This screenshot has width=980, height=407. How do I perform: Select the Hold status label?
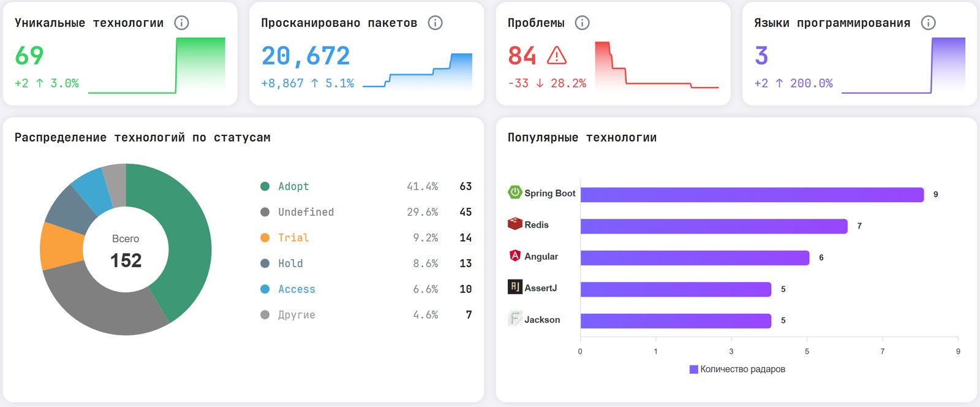(x=290, y=264)
